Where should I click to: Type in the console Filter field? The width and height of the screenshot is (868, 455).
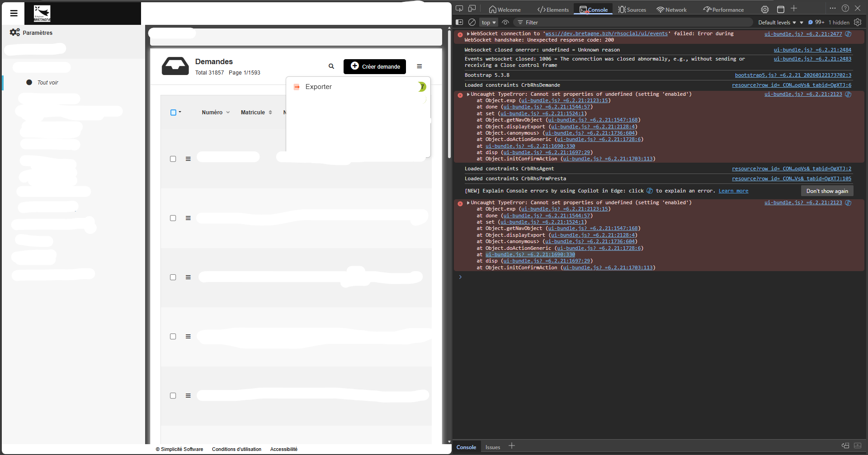coord(633,22)
